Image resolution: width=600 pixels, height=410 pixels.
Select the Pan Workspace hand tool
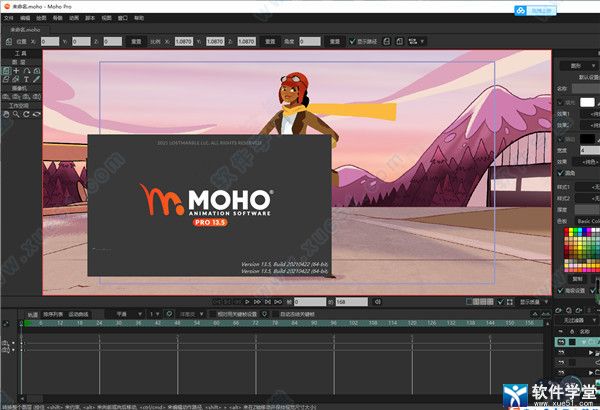tap(6, 114)
